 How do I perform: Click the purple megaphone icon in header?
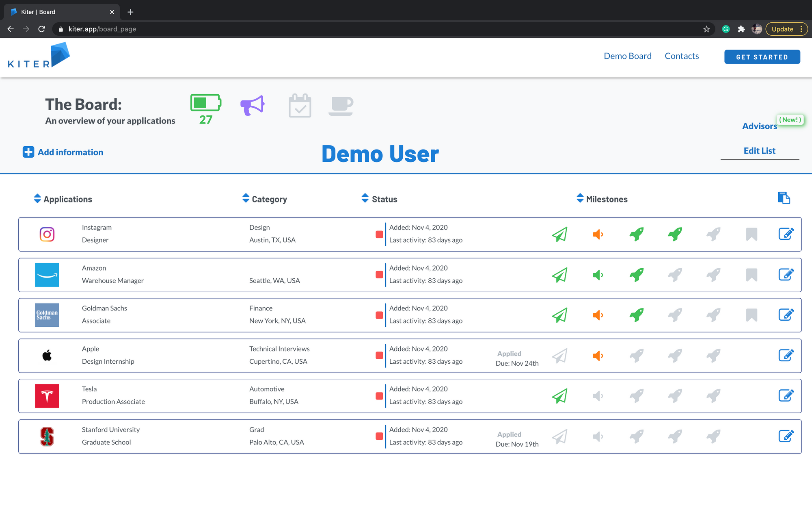pos(252,105)
